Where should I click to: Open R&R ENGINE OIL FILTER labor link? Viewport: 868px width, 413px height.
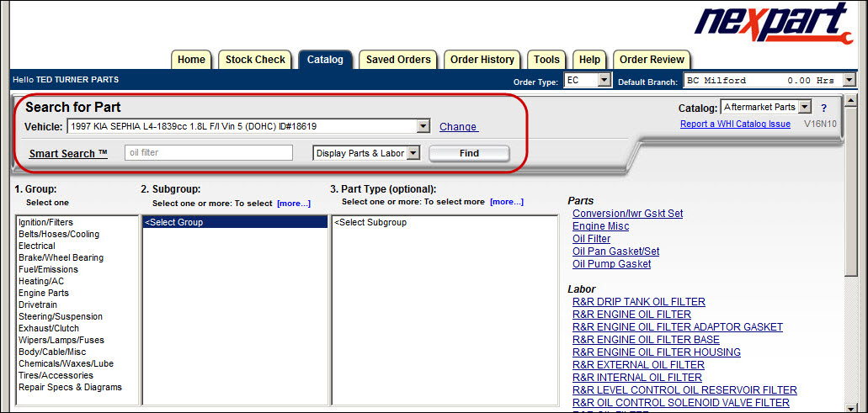[631, 315]
